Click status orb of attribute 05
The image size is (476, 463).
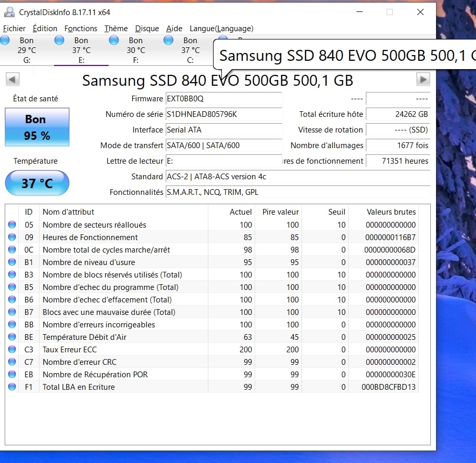12,224
